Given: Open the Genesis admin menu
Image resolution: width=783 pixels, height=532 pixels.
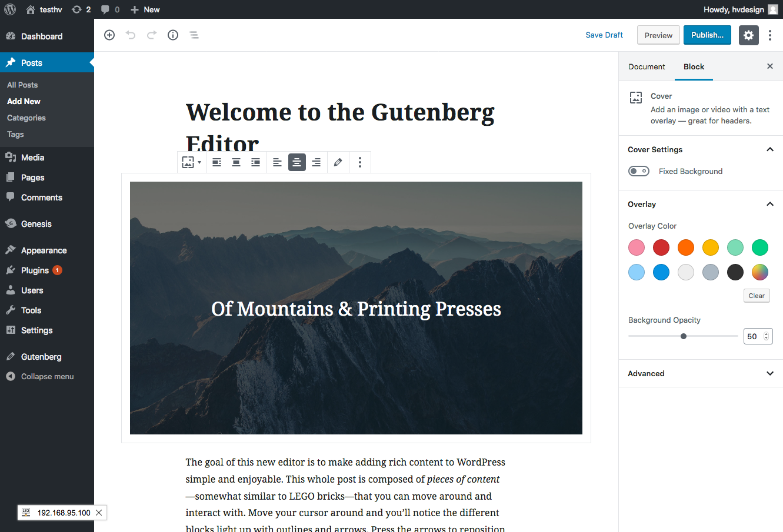Looking at the screenshot, I should (x=47, y=224).
